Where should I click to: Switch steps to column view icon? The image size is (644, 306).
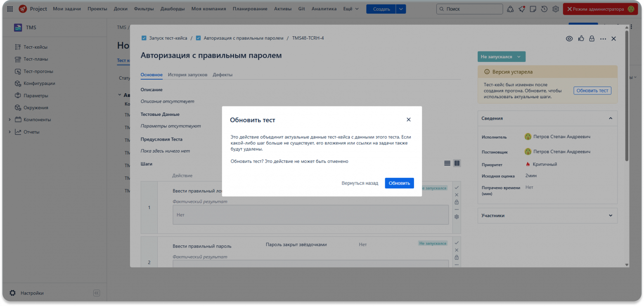[x=457, y=163]
